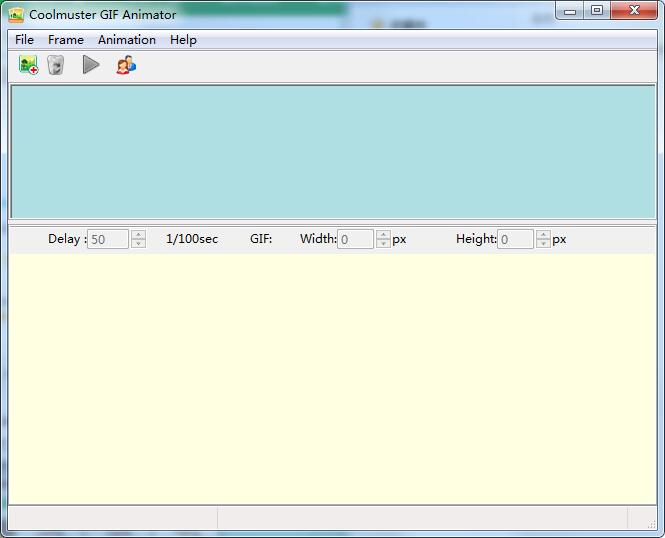Open the Animation menu
665x538 pixels.
127,40
